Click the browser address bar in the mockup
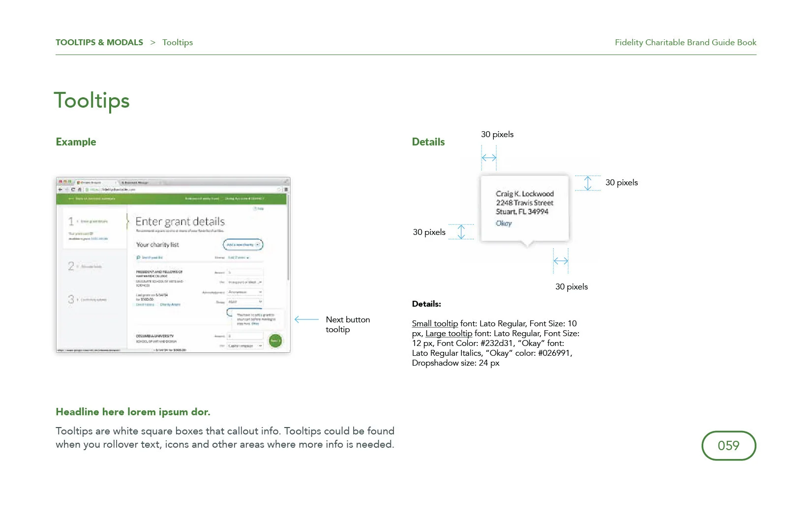The image size is (812, 516). pos(181,190)
